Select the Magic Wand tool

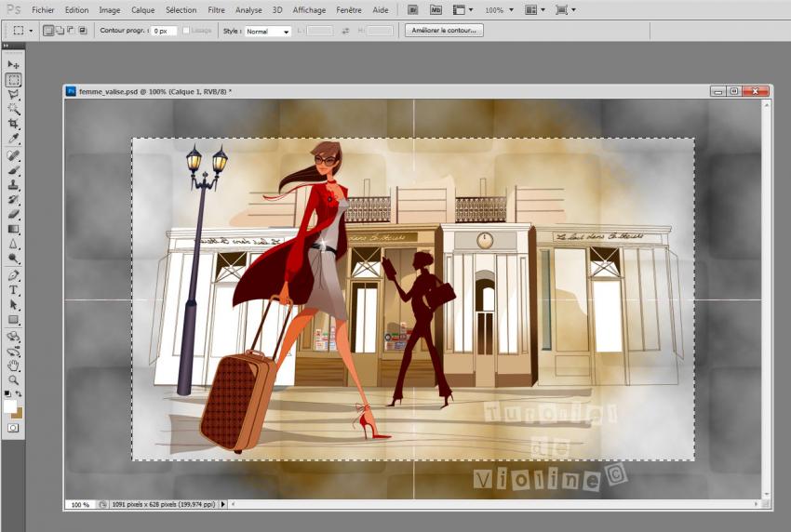click(14, 109)
